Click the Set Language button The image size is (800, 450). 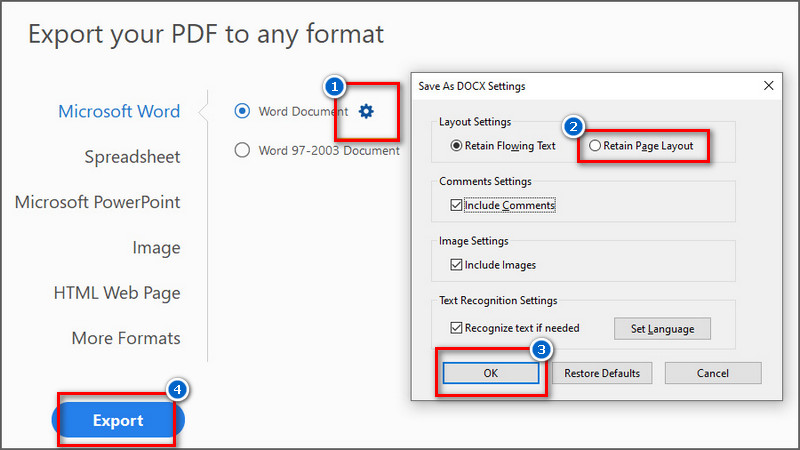click(x=662, y=329)
